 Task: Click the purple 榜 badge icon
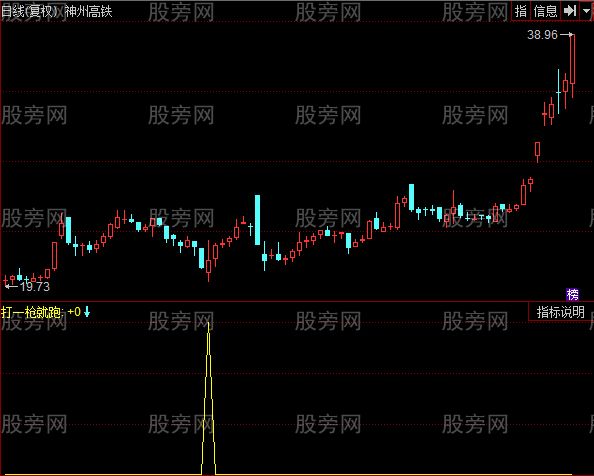[572, 294]
